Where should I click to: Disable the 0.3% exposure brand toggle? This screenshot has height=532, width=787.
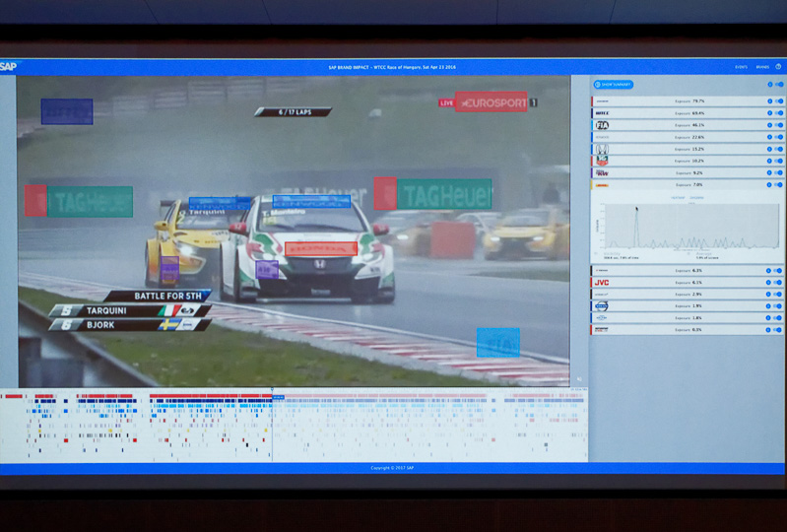point(777,330)
